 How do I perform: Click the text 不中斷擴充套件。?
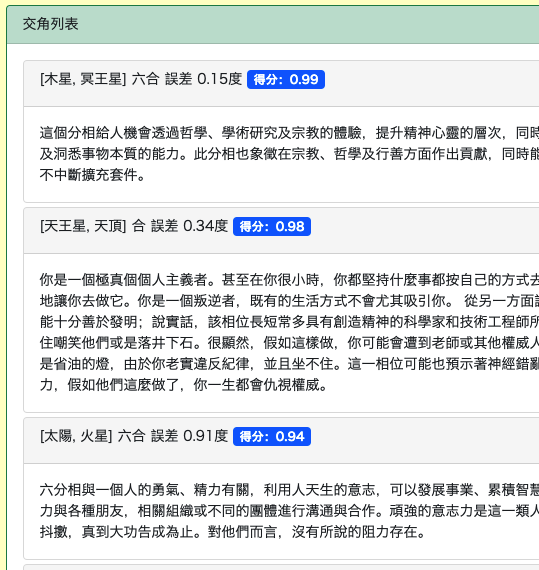click(x=92, y=175)
